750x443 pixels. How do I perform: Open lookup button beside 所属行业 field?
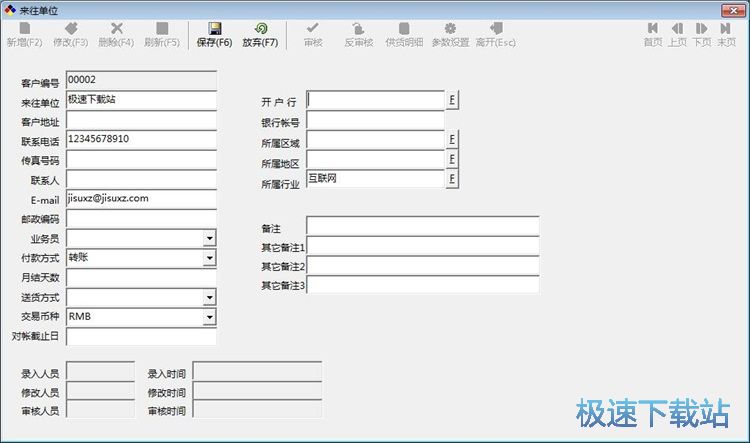coord(452,178)
